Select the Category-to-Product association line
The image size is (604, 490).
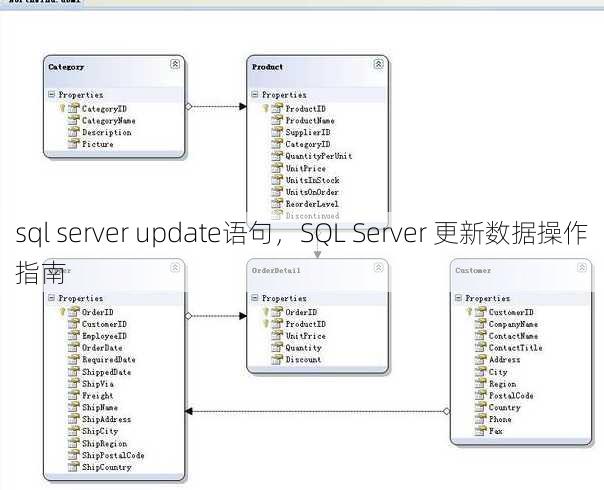pos(216,106)
